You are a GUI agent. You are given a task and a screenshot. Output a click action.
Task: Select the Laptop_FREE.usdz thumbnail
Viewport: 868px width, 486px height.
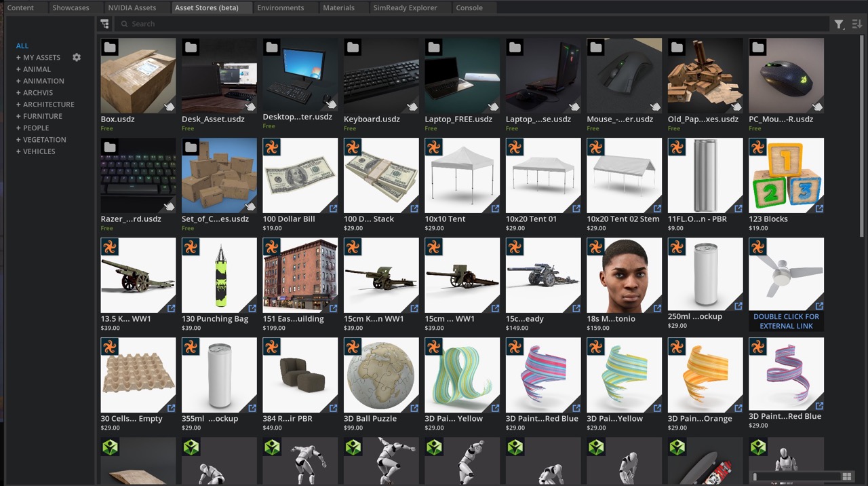[x=462, y=75]
